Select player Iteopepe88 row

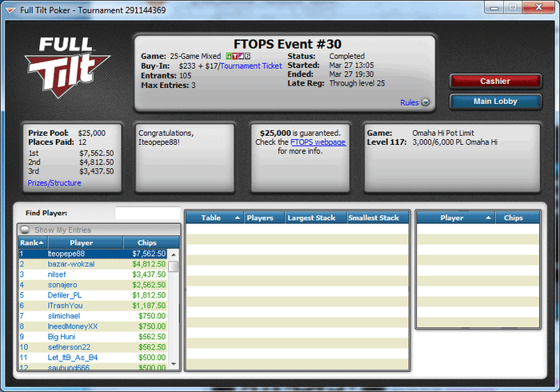click(x=93, y=254)
